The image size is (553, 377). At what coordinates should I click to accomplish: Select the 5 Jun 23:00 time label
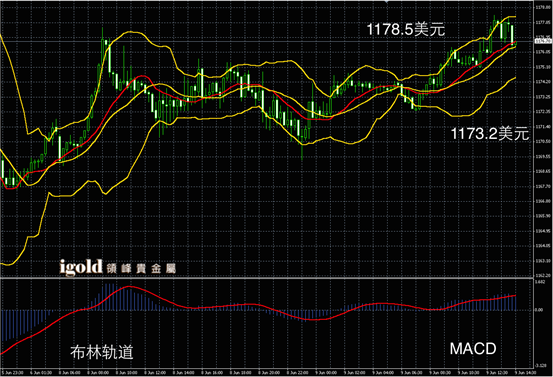[x=12, y=372]
